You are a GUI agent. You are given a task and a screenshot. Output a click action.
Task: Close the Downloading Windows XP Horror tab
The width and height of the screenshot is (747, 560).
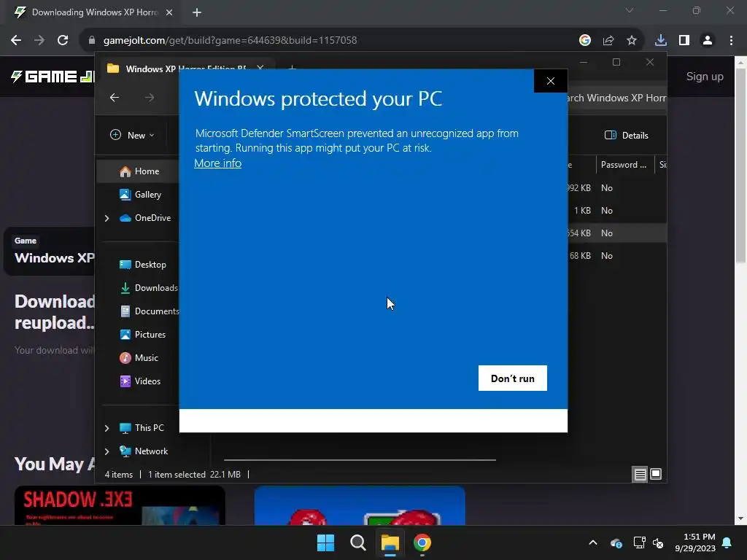[x=169, y=12]
